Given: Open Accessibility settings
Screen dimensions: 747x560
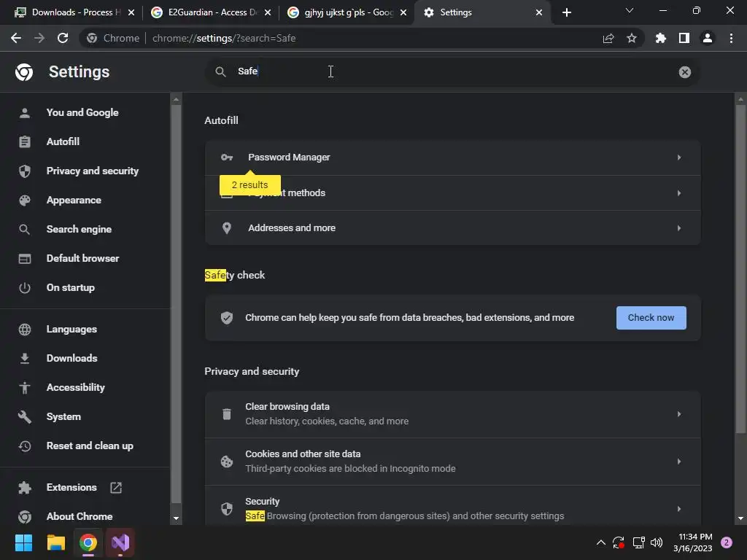Looking at the screenshot, I should (76, 387).
